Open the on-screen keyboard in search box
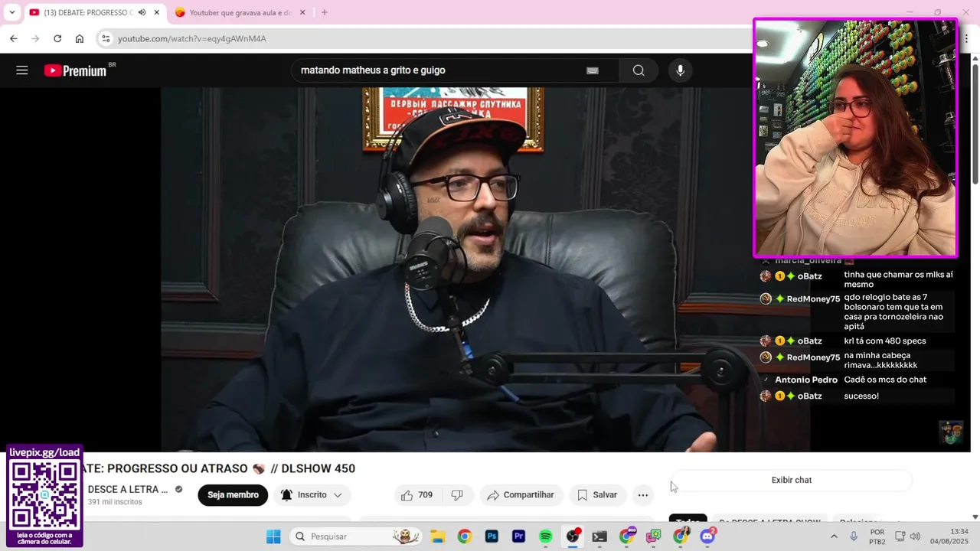Image resolution: width=980 pixels, height=551 pixels. click(592, 70)
